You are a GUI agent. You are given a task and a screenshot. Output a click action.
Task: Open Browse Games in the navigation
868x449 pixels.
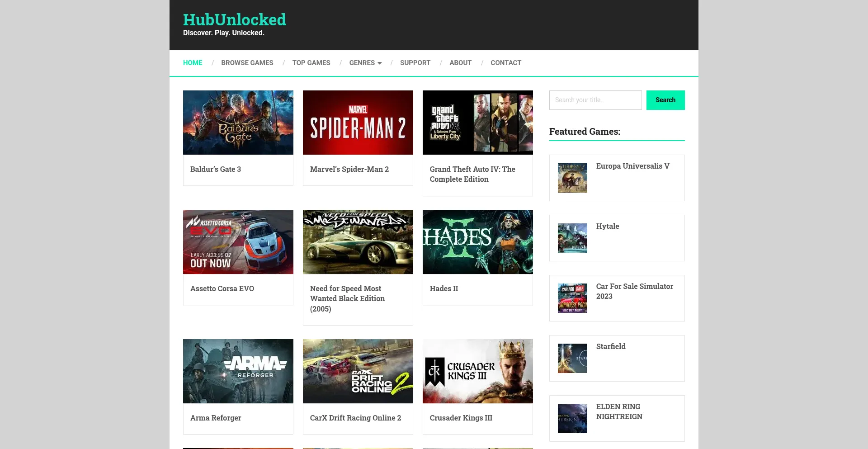247,63
